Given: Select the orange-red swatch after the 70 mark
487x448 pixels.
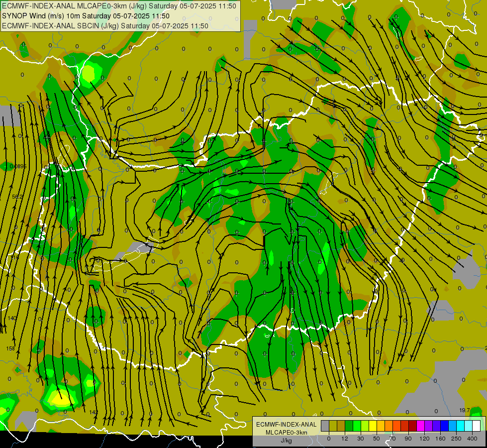Looking at the screenshot, I should click(397, 426).
